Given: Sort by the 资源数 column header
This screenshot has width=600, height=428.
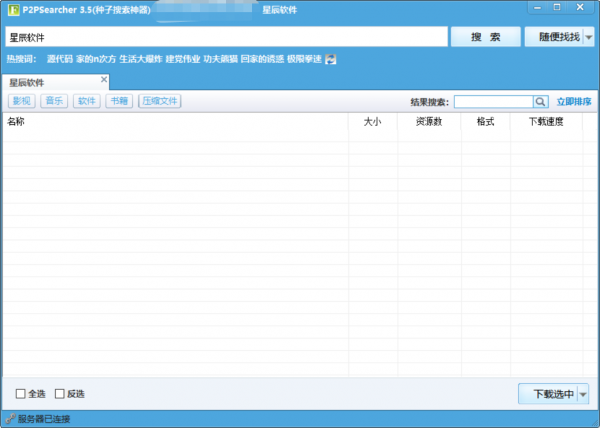Looking at the screenshot, I should tap(429, 122).
